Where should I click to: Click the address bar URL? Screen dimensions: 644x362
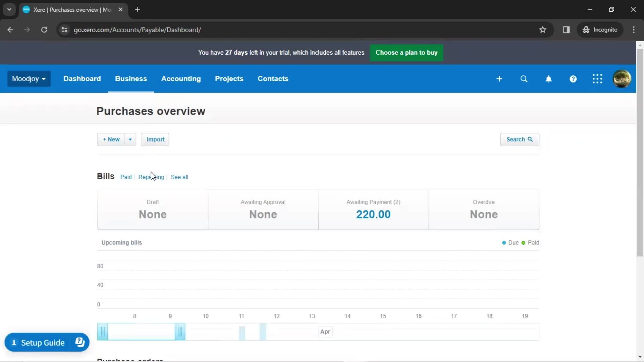click(137, 30)
